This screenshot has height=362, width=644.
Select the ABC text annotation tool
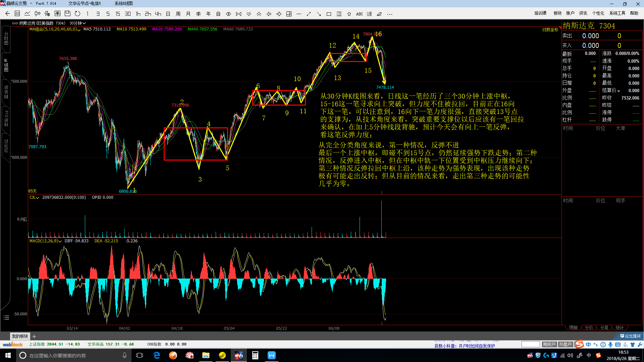pos(359,14)
